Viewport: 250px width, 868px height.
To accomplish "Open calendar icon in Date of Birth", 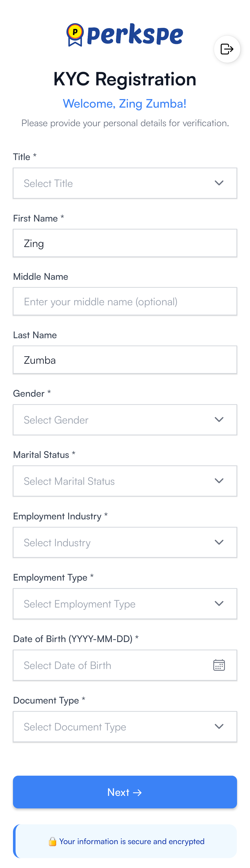I will pyautogui.click(x=219, y=665).
